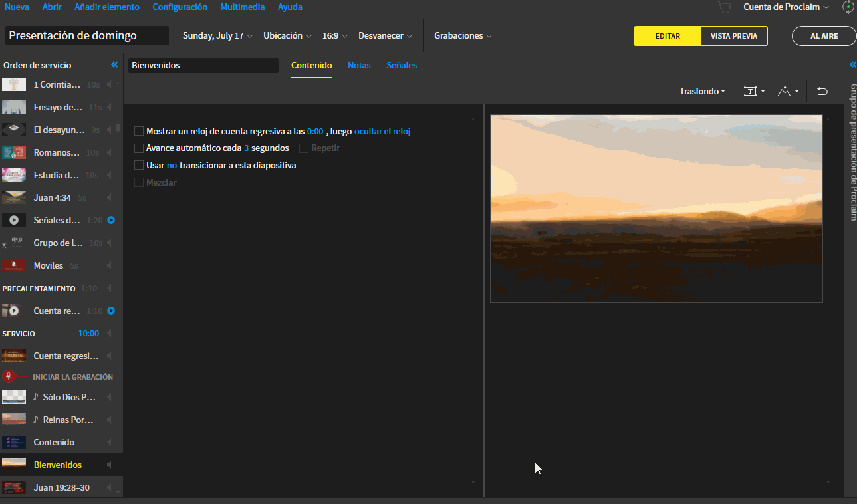Switch to the Notas tab
Image resolution: width=857 pixels, height=504 pixels.
(x=359, y=65)
